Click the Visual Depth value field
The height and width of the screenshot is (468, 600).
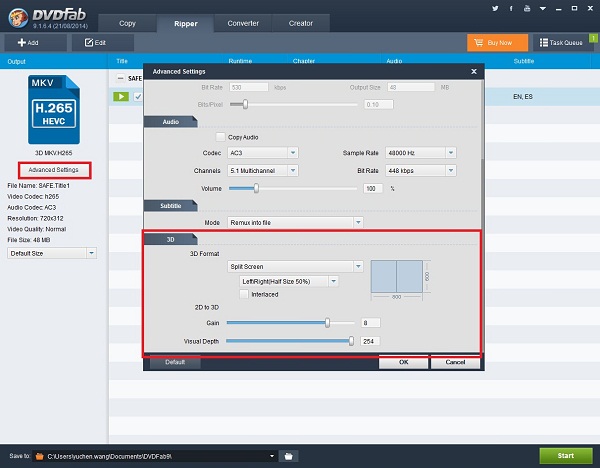[x=370, y=341]
